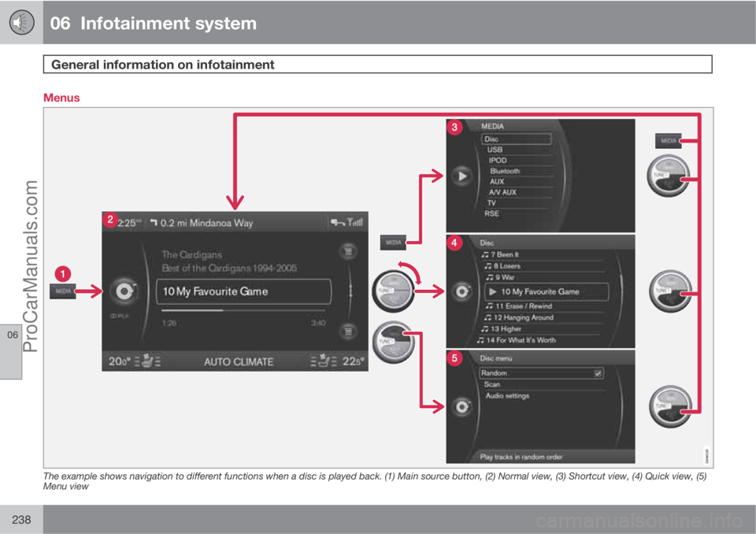Click the disc icon beside the Disc track list
The height and width of the screenshot is (534, 756).
(x=461, y=291)
